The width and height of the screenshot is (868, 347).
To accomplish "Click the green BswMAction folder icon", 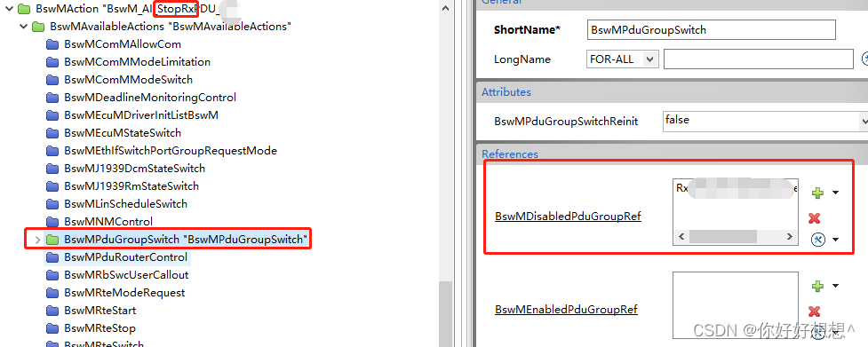I will point(24,8).
